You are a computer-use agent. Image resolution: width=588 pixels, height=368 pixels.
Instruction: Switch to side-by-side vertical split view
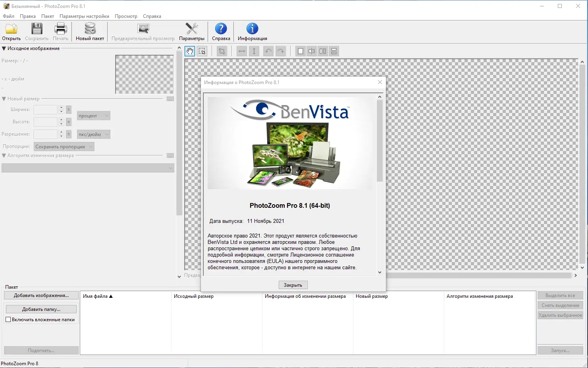(323, 51)
